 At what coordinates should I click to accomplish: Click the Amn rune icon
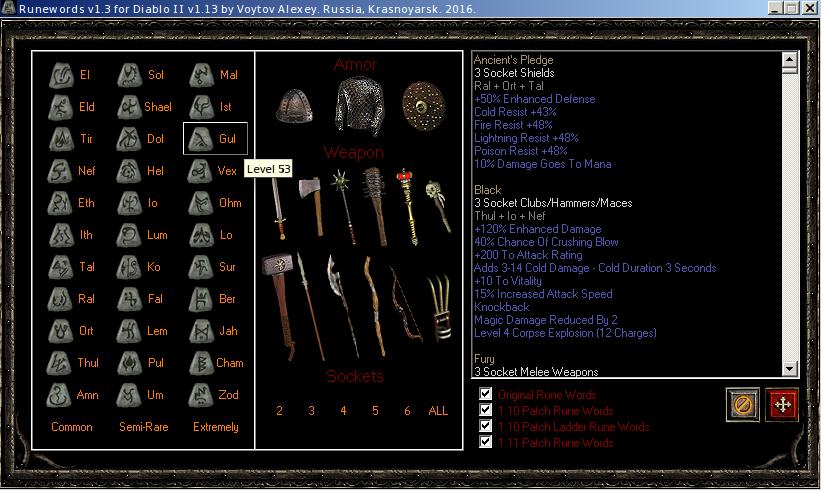point(59,395)
